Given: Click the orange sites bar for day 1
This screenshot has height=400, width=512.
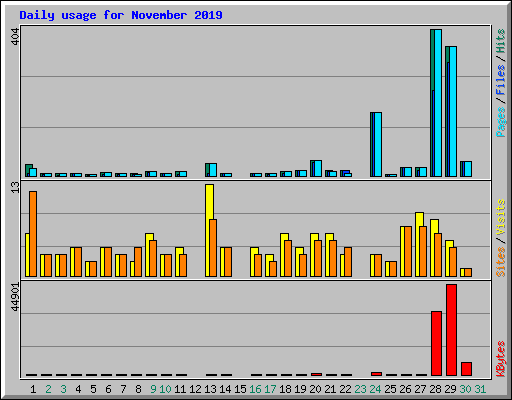Looking at the screenshot, I should click(33, 234).
